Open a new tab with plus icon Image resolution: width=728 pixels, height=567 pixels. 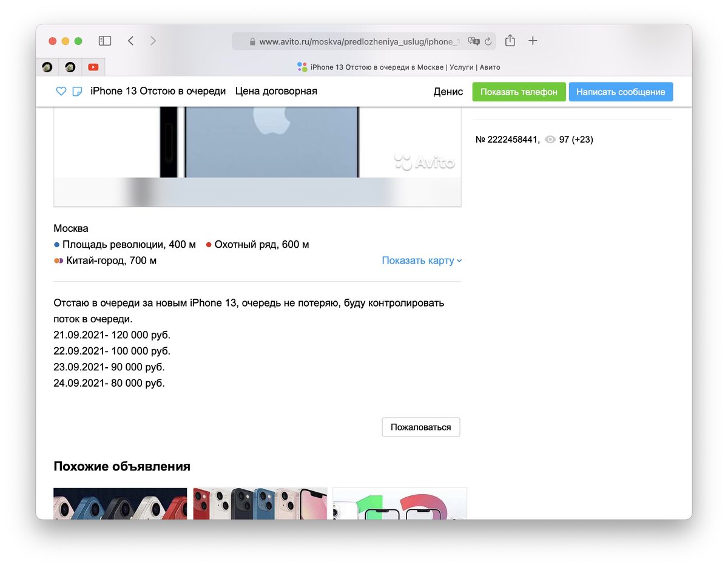click(533, 41)
